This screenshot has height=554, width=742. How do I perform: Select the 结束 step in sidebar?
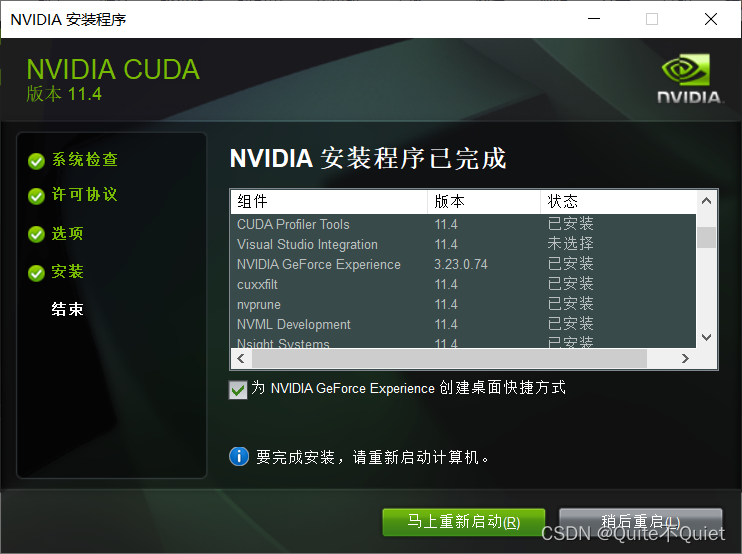pos(68,309)
